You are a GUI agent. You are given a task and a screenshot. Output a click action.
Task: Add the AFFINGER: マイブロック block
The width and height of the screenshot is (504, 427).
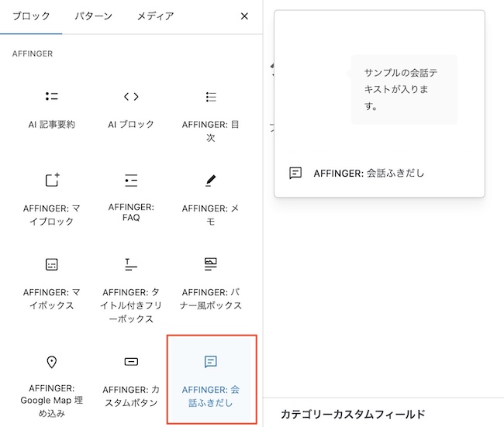tap(51, 199)
